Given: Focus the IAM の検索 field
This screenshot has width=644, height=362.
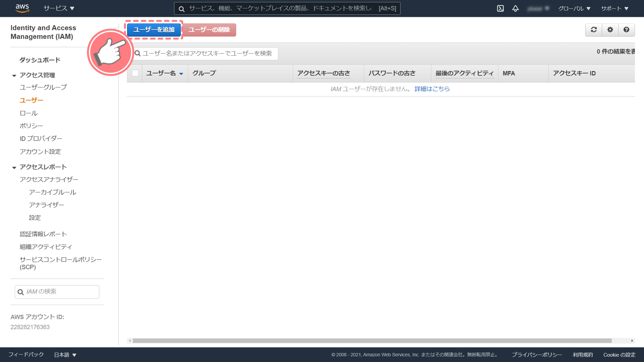Looking at the screenshot, I should 57,292.
